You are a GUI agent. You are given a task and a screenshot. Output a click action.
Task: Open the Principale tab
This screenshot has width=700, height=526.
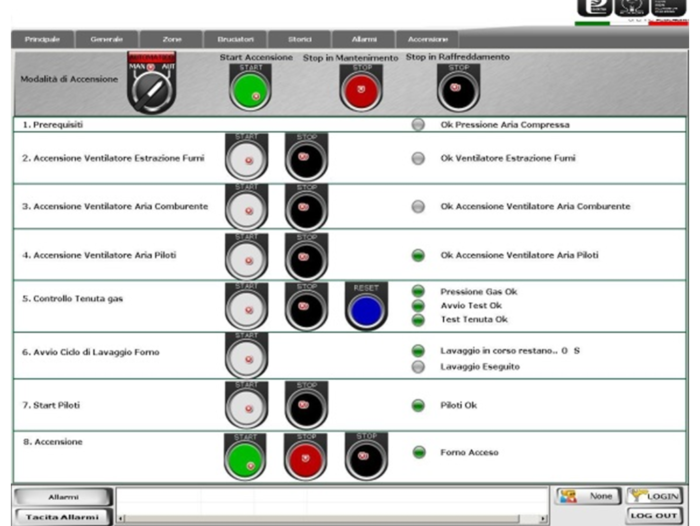[41, 39]
